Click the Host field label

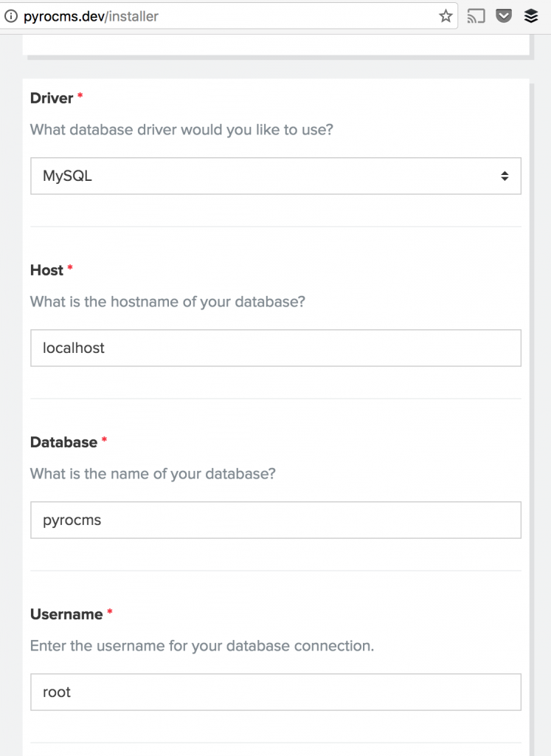[x=46, y=270]
